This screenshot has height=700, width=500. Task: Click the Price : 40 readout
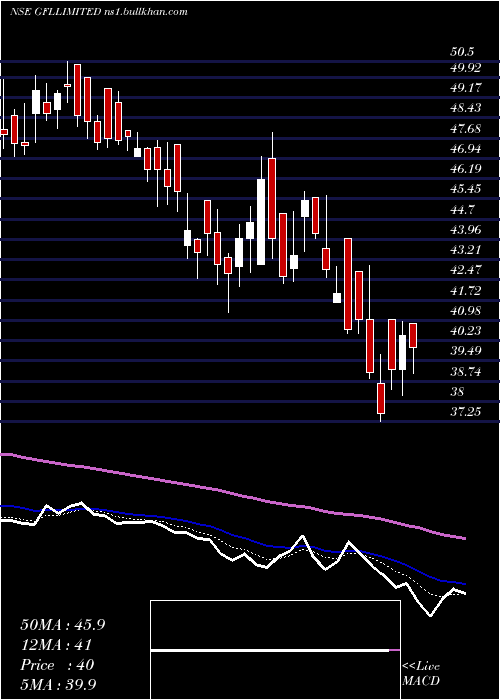pos(57,665)
